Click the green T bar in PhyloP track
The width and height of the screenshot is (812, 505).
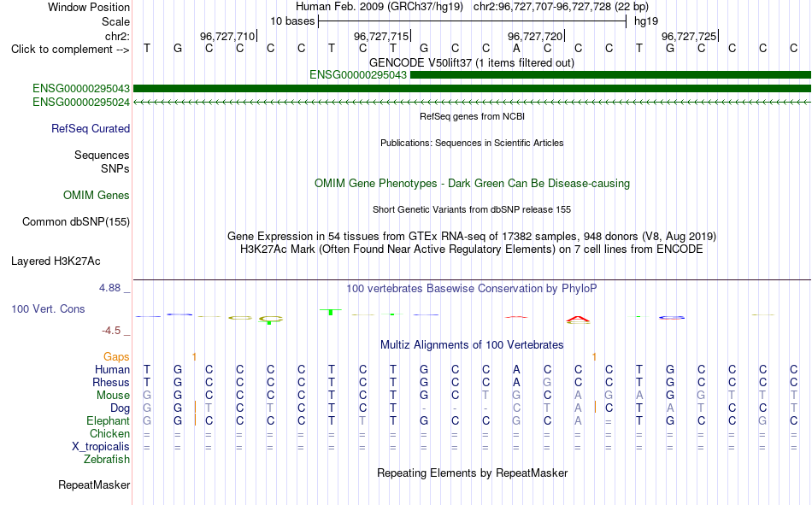(331, 312)
